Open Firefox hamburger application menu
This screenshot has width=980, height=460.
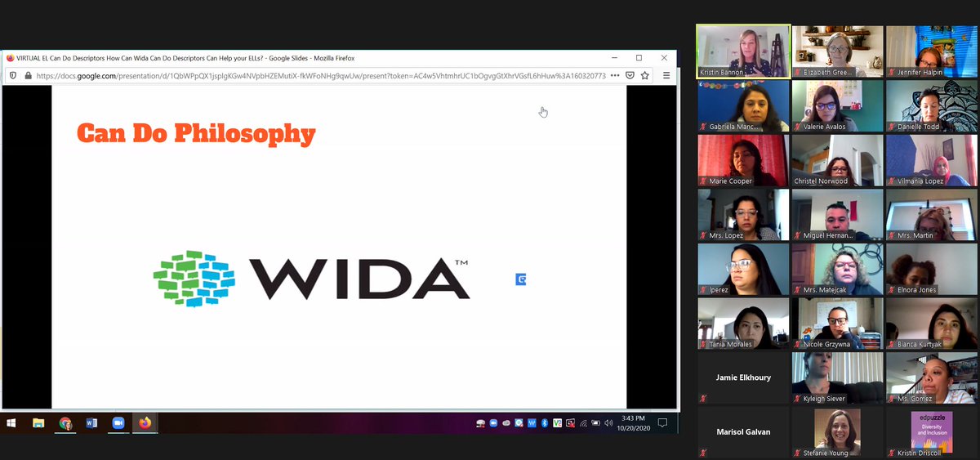pos(666,75)
